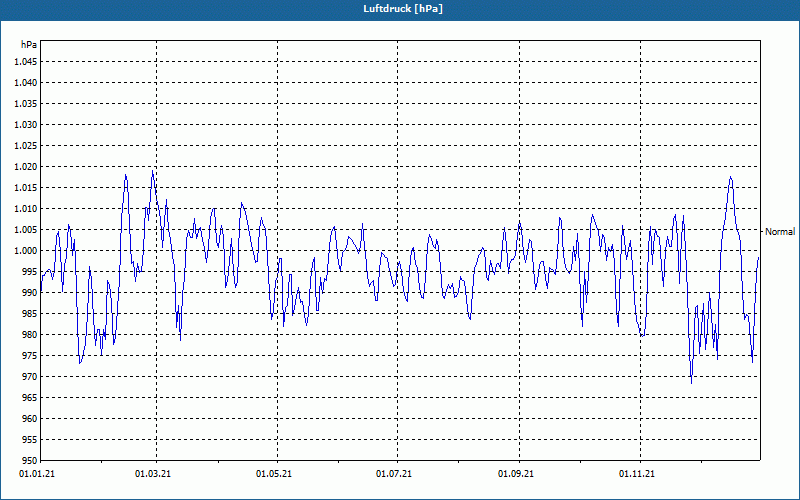This screenshot has height=500, width=800.
Task: Select the 1.005 y-axis label
Action: tap(26, 230)
